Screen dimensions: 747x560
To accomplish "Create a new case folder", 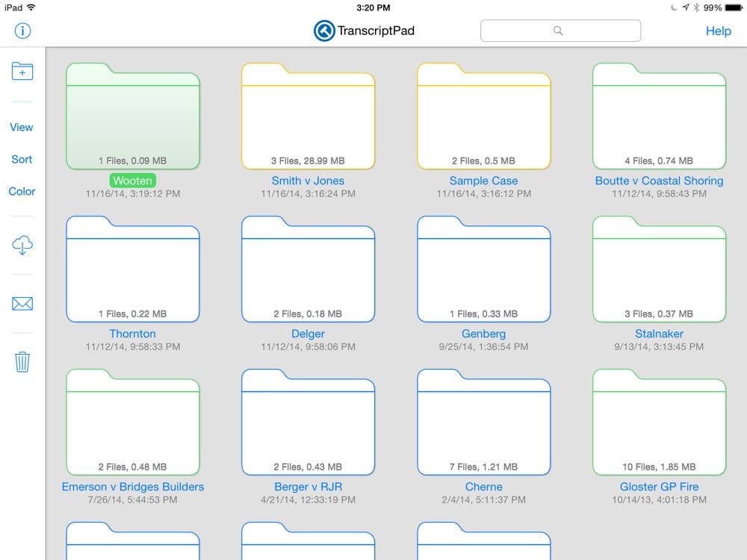I will point(22,72).
